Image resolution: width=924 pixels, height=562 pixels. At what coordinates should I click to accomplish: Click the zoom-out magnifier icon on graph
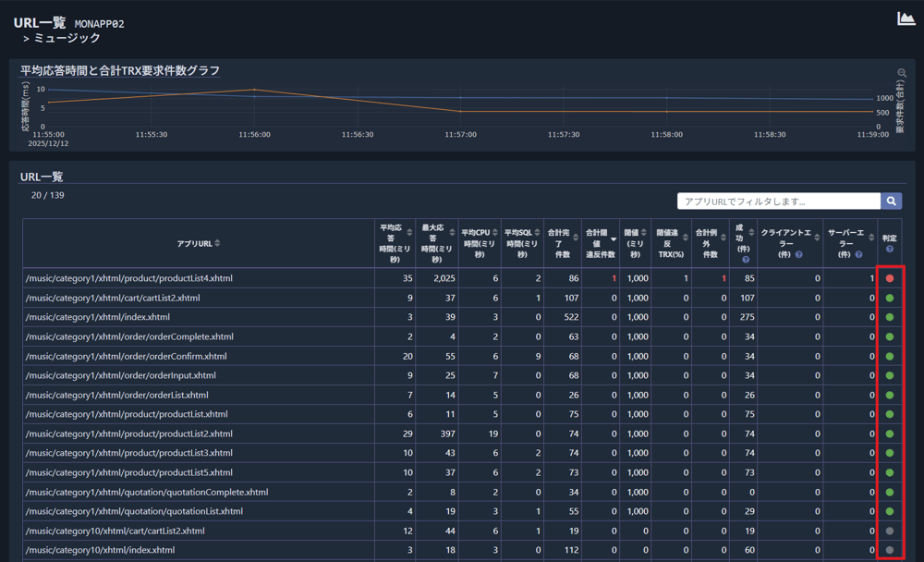(x=902, y=73)
